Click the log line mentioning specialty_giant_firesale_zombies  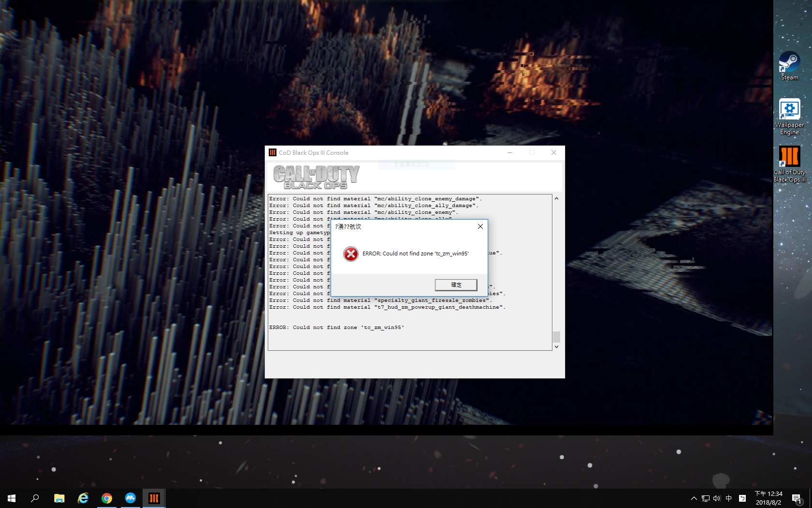pos(380,300)
